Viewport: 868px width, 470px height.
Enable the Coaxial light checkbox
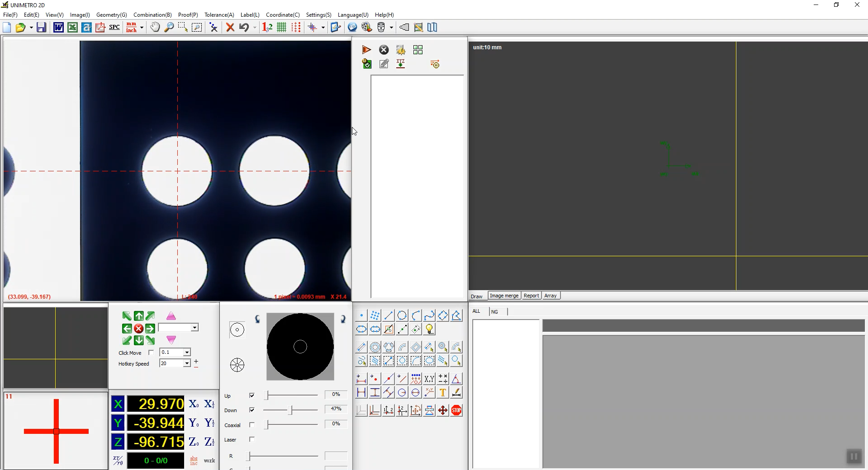click(252, 425)
